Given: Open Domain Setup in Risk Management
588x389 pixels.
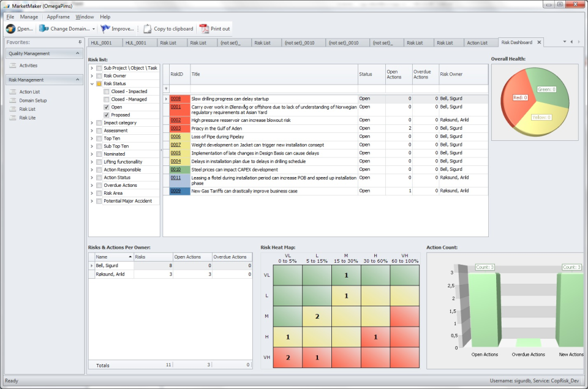Looking at the screenshot, I should point(32,100).
